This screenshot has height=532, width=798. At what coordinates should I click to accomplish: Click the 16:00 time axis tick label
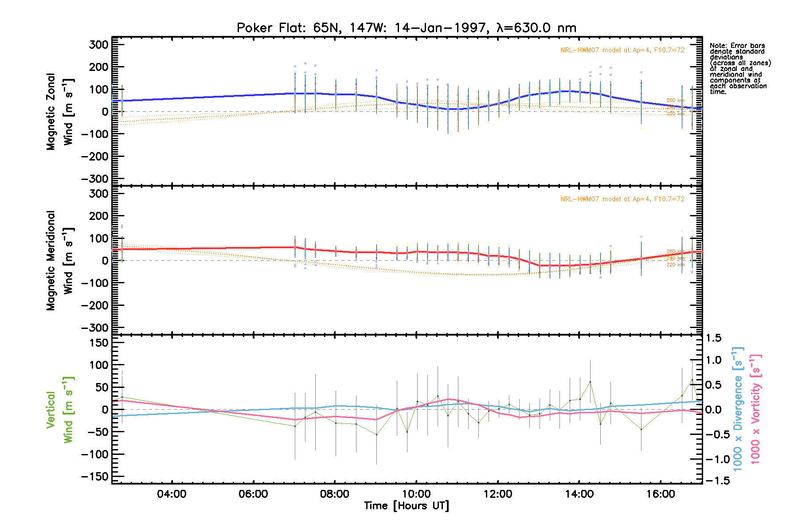(x=661, y=494)
